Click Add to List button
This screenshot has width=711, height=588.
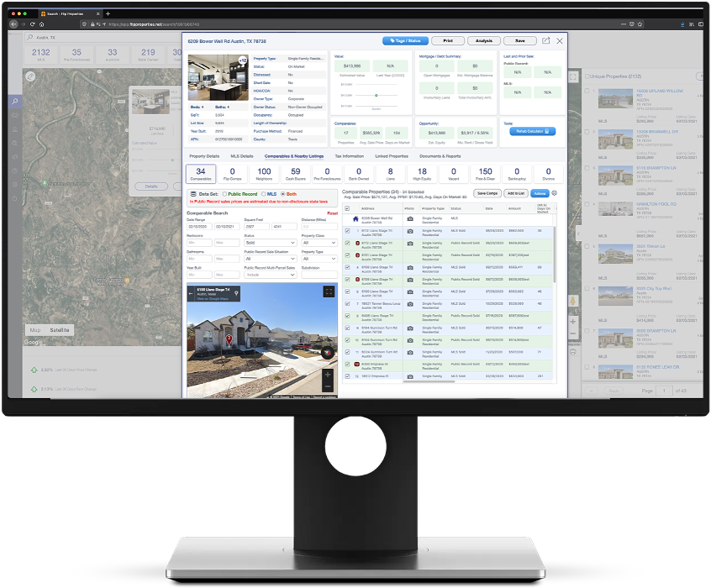[x=515, y=193]
